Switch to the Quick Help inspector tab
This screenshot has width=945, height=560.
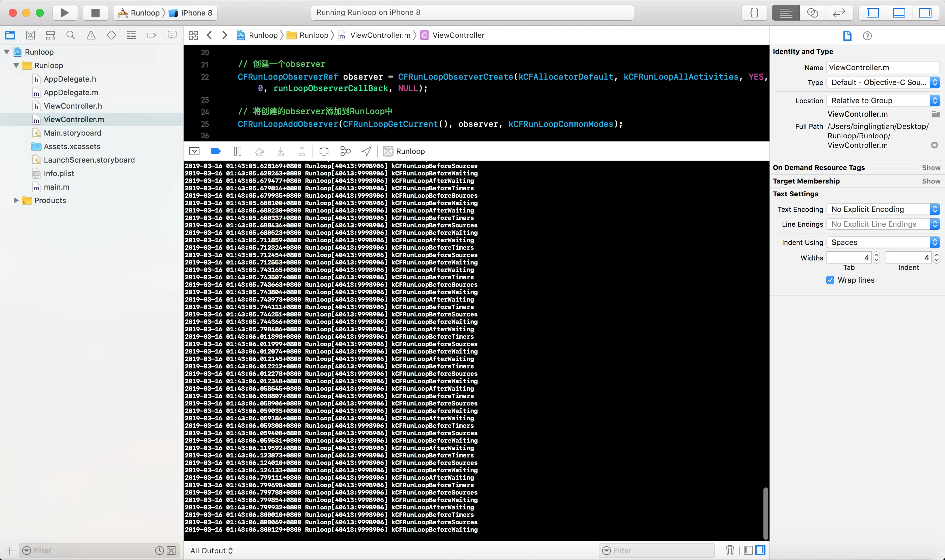[867, 36]
